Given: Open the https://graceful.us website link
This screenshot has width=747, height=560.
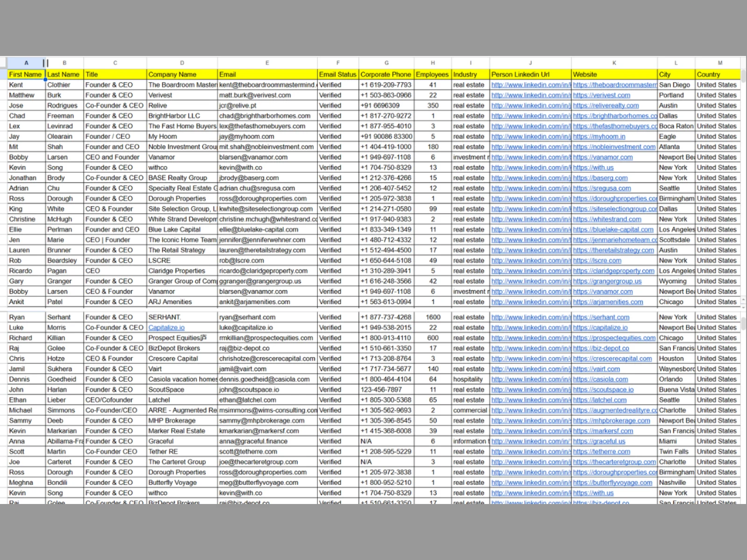Looking at the screenshot, I should (x=599, y=441).
